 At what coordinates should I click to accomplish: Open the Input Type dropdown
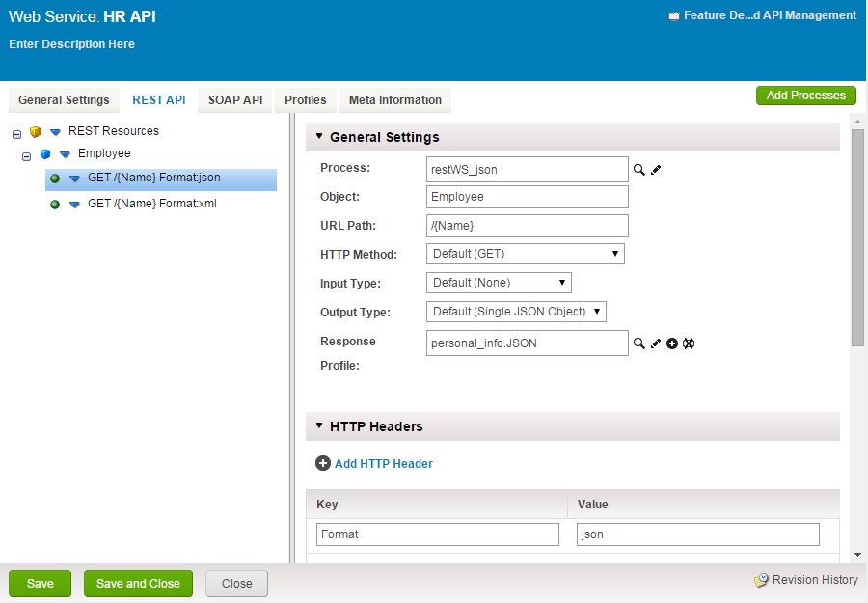(x=499, y=283)
